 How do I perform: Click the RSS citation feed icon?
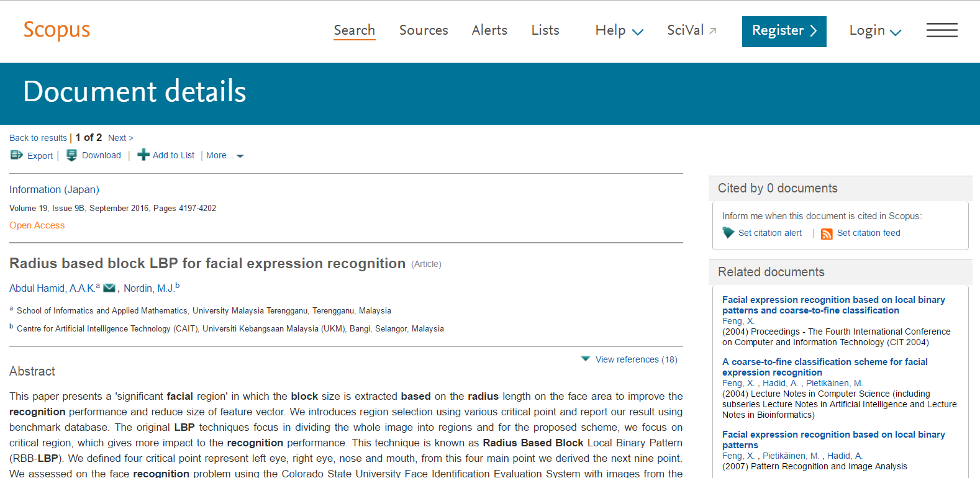coord(827,233)
